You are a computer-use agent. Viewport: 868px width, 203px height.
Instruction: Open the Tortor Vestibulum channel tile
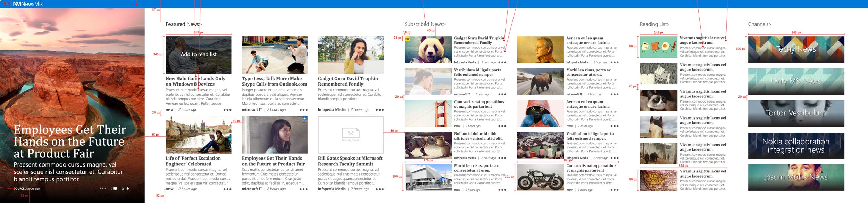[796, 113]
